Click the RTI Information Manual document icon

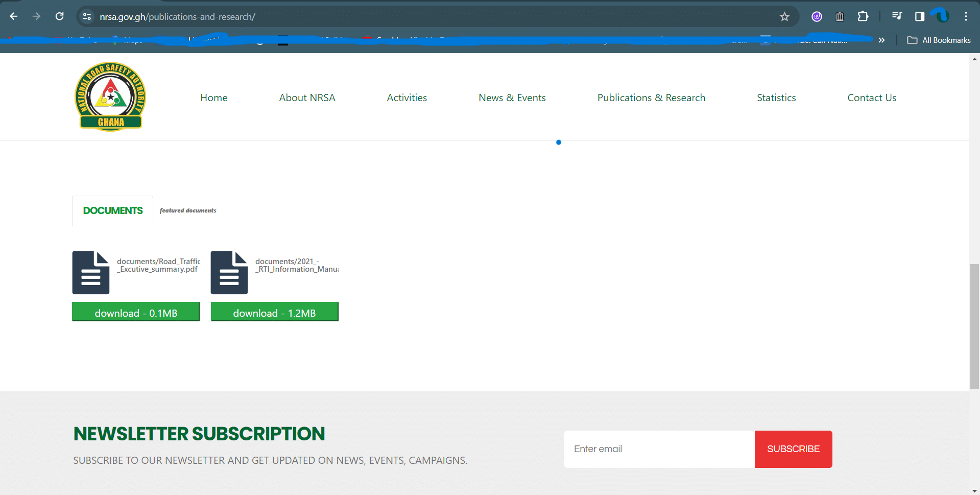pyautogui.click(x=229, y=272)
